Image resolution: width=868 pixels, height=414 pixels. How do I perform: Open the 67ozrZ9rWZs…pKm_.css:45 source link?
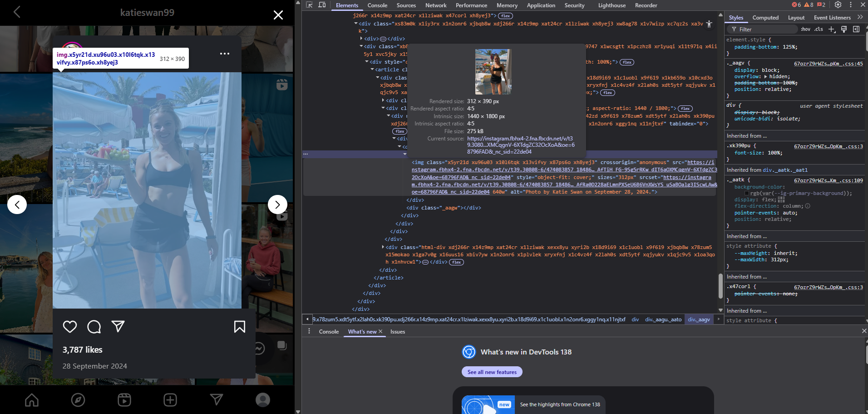[828, 64]
